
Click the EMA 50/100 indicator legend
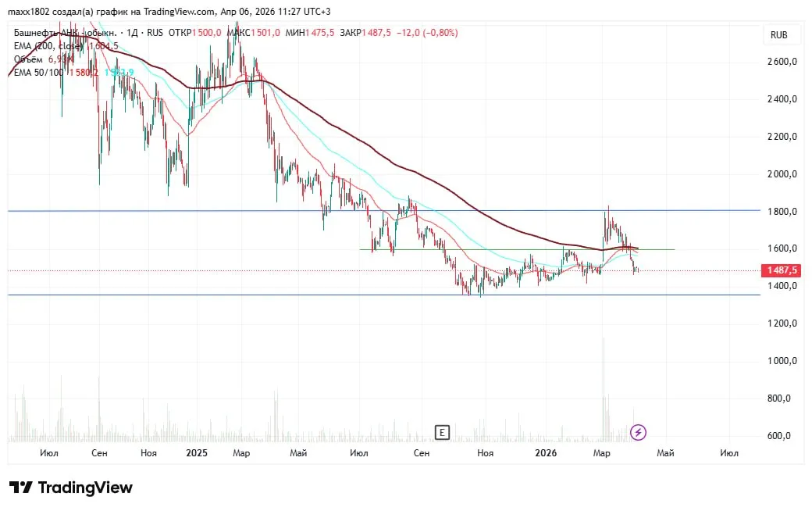click(x=39, y=73)
